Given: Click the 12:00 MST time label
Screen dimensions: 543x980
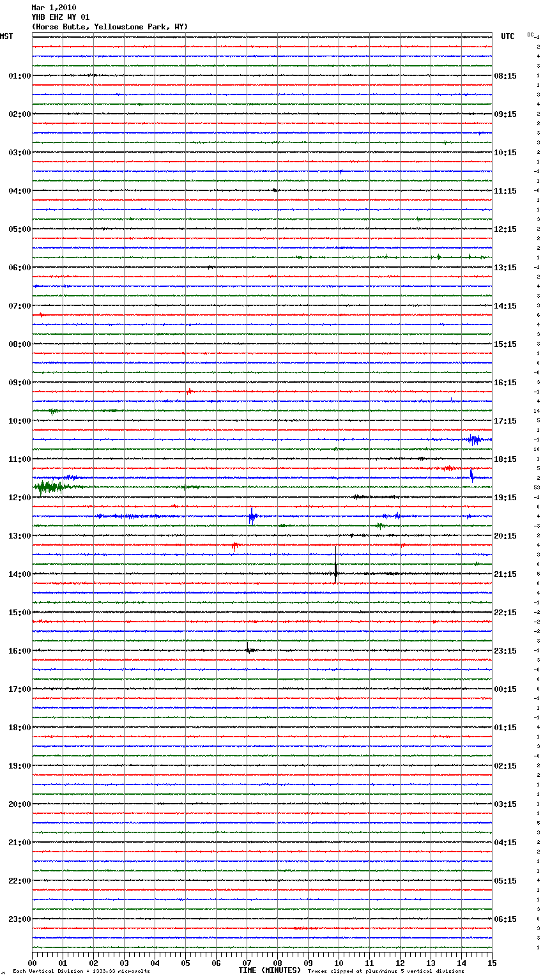Looking at the screenshot, I should pos(20,498).
